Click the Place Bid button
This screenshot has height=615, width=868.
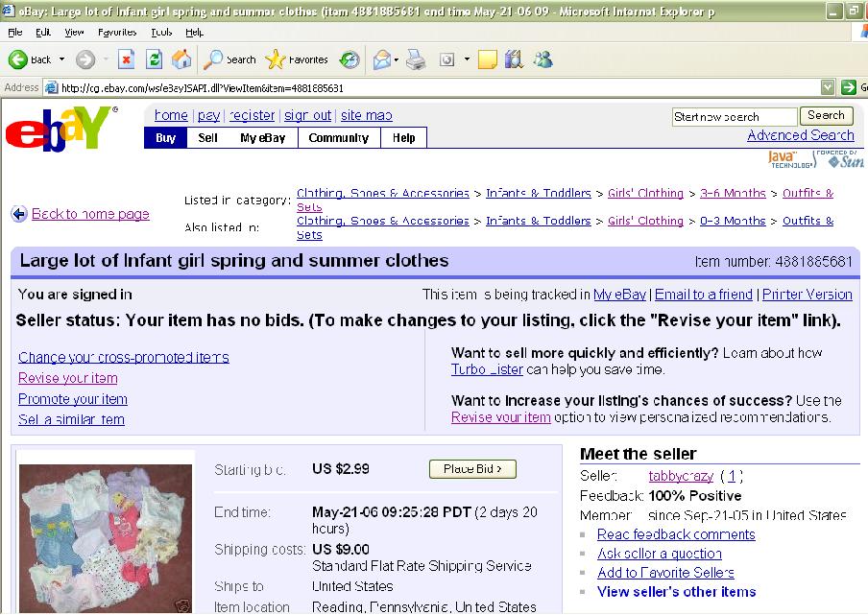(472, 469)
